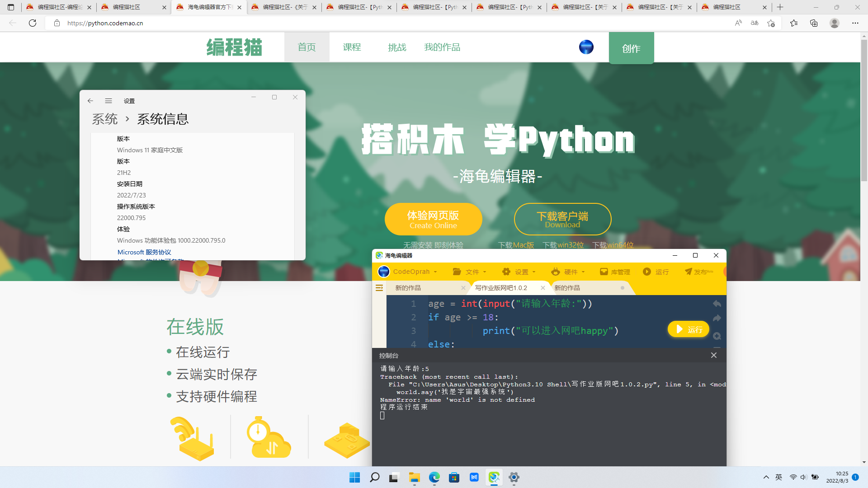Screen dimensions: 868x488
Task: Open File Explorer from the taskbar
Action: (415, 477)
